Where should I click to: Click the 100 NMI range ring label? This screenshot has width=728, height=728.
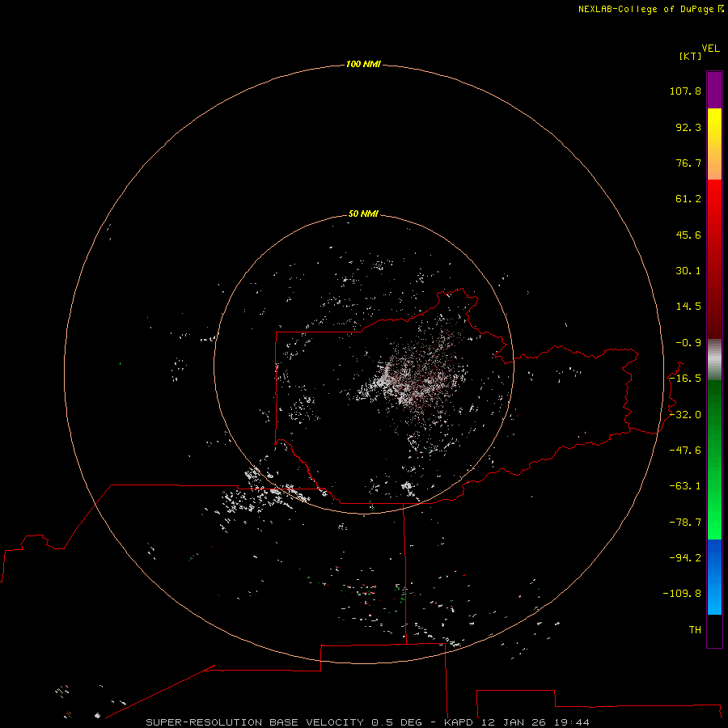363,64
